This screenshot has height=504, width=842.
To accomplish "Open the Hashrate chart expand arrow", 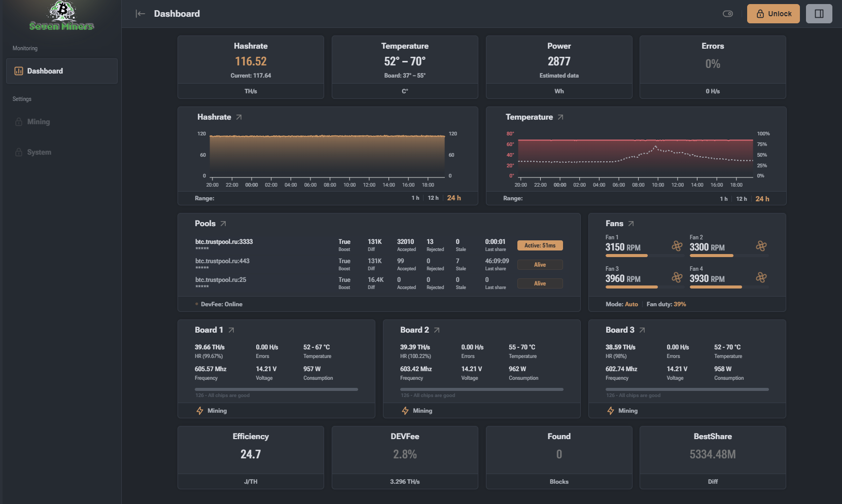I will pos(239,117).
